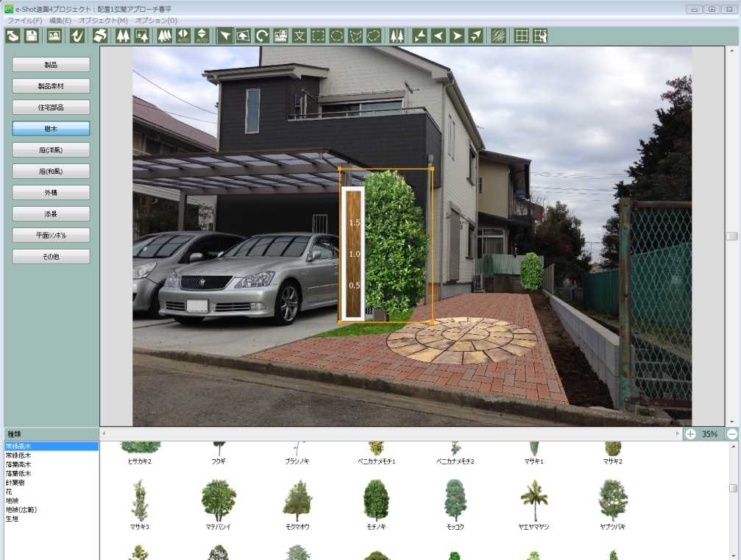Choose the dashed rectangle selection tool
Viewport: 741px width, 560px height.
318,36
